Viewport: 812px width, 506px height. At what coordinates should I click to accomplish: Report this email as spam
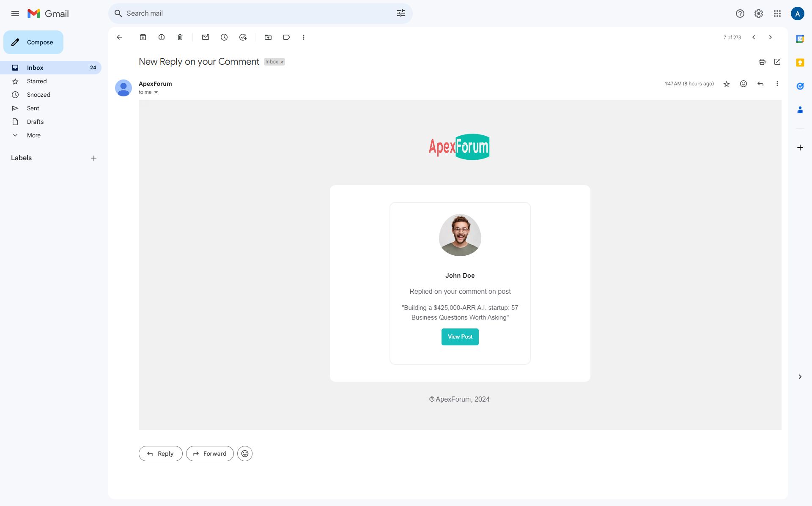(162, 37)
